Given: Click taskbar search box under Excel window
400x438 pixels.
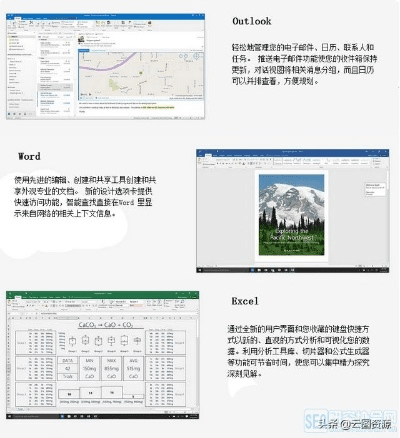Looking at the screenshot, I should 37,416.
